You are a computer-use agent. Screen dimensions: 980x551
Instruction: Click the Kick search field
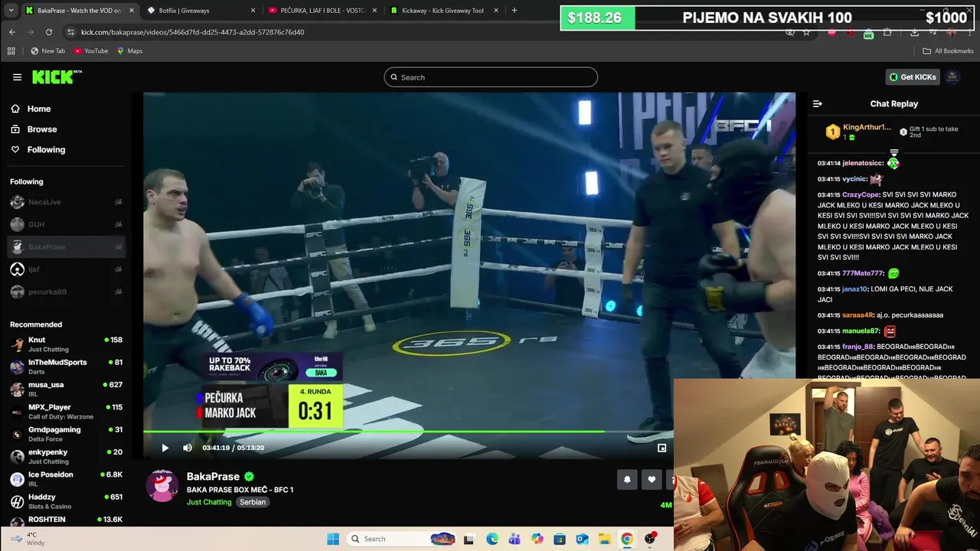[491, 77]
